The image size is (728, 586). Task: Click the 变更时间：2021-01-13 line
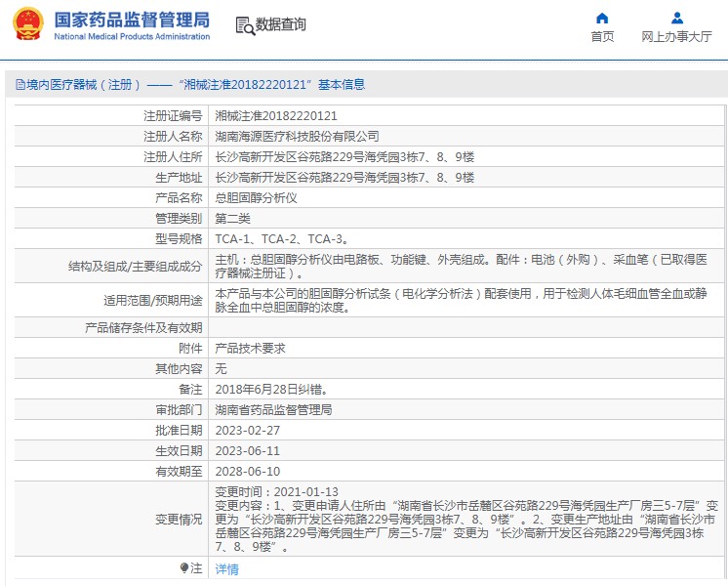click(277, 491)
